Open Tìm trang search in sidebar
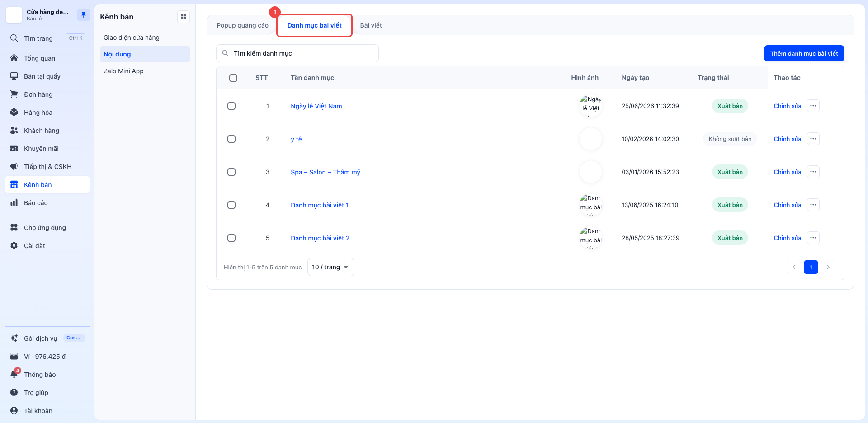 47,38
